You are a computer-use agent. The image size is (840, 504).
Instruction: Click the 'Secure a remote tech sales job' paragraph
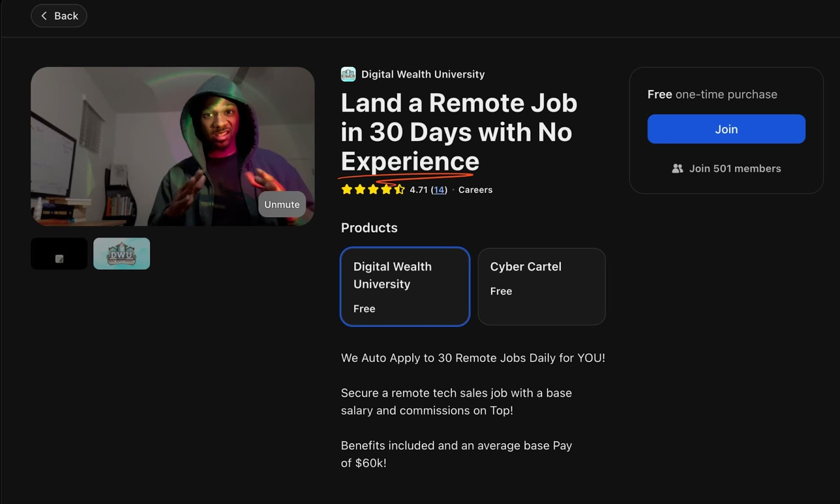456,402
